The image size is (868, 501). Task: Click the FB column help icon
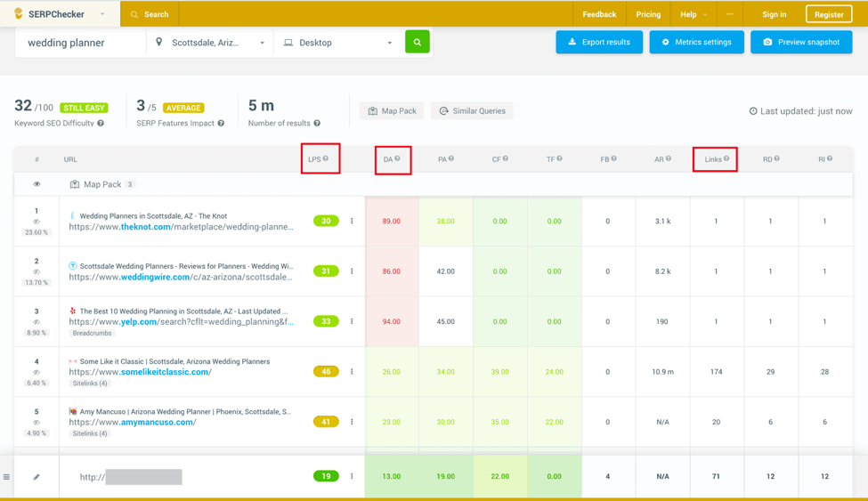coord(614,158)
